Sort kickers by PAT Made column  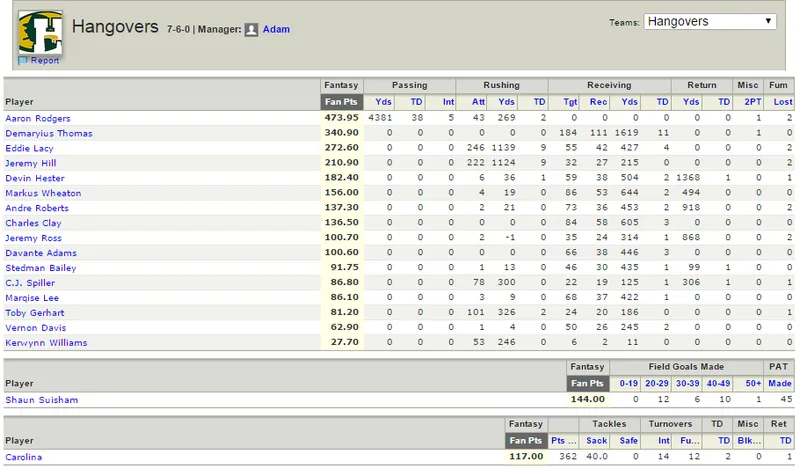tap(780, 383)
